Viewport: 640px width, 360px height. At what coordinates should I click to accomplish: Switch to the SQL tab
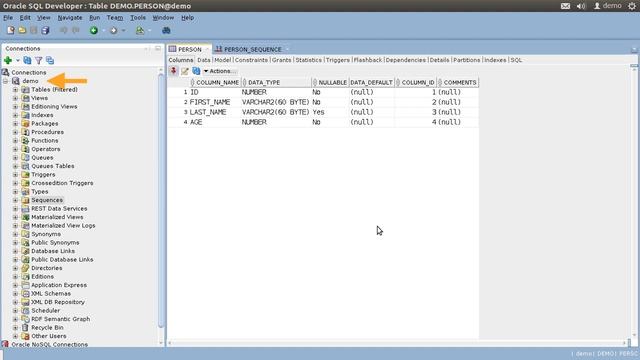516,60
